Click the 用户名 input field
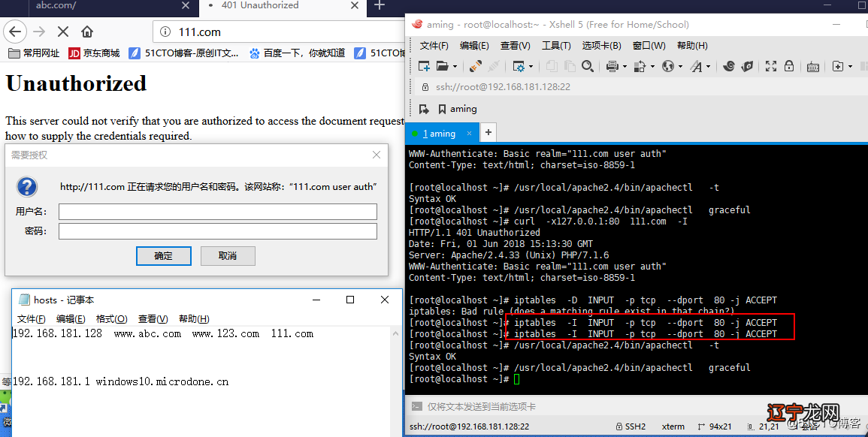This screenshot has width=868, height=437. coord(217,212)
